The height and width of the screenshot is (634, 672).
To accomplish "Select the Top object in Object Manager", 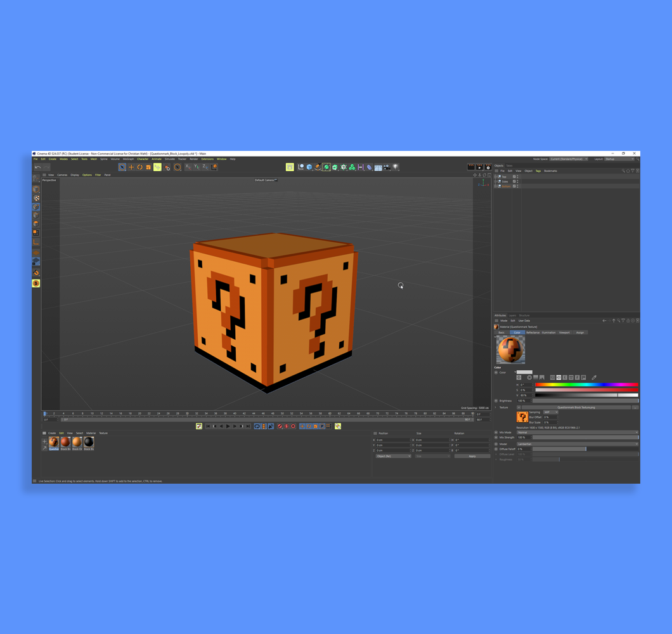I will coord(504,177).
